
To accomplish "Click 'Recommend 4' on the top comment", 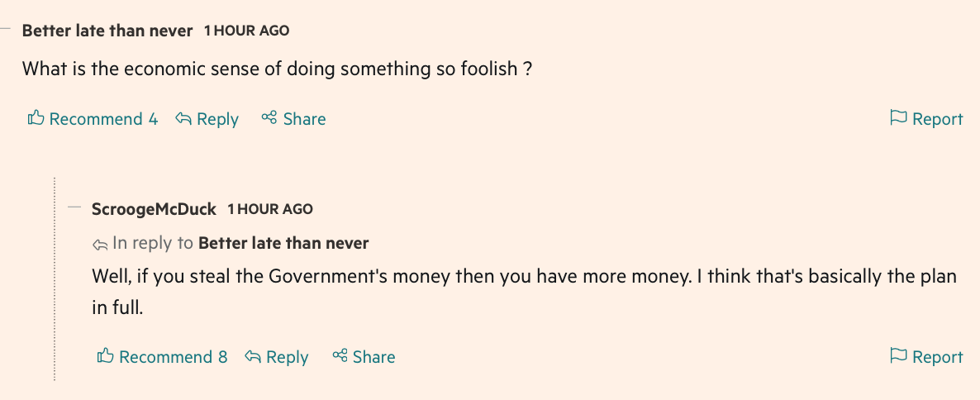I will coord(93,118).
